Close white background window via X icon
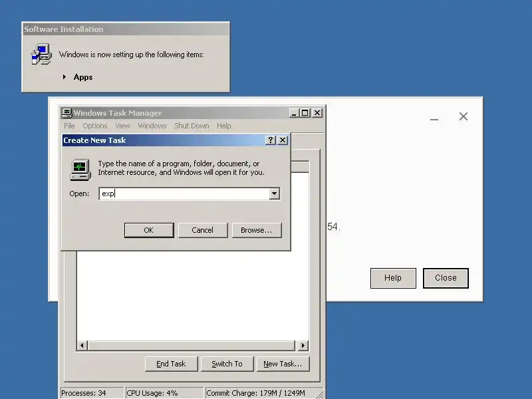The image size is (532, 399). tap(464, 116)
